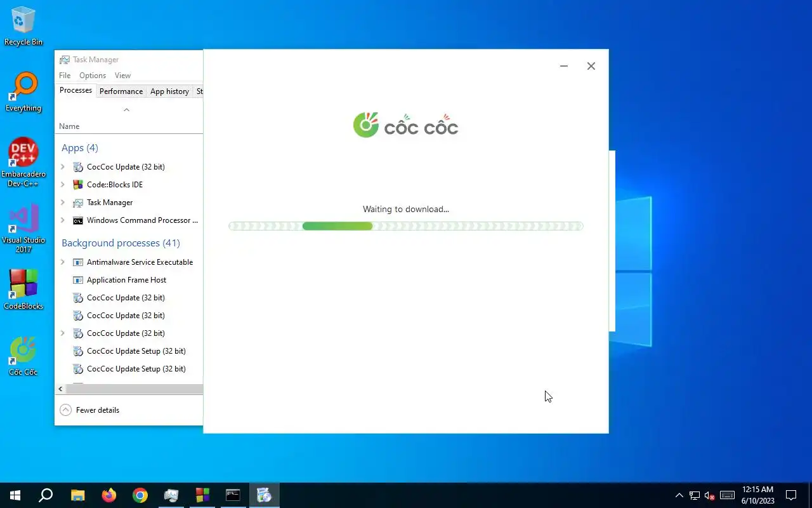
Task: Open Task Manager File menu
Action: 65,75
